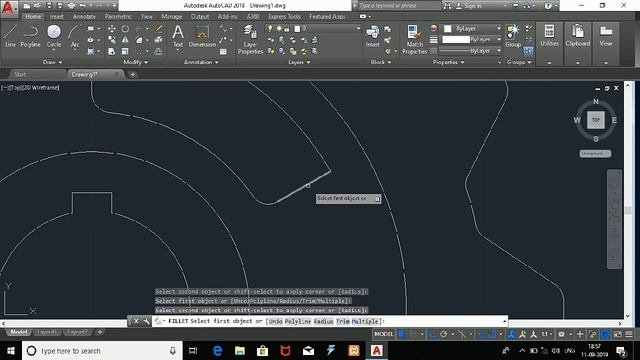Expand the Groups panel
Screen dimensions: 640x360
(x=519, y=62)
